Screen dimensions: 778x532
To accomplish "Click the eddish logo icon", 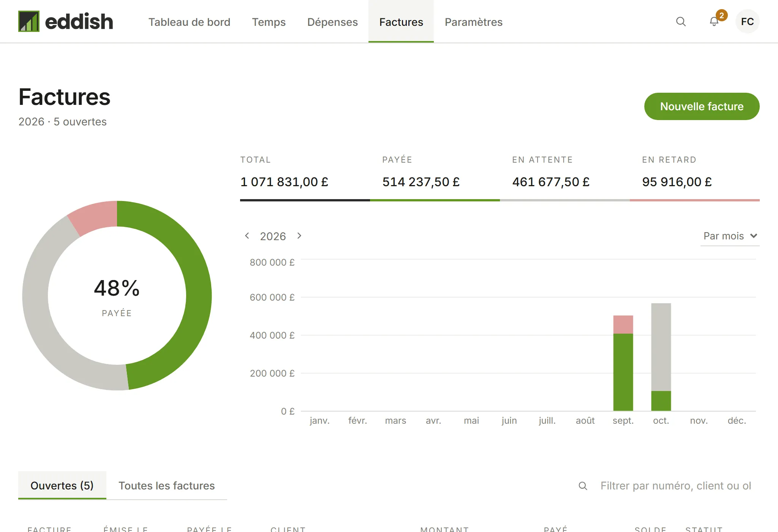I will tap(29, 21).
